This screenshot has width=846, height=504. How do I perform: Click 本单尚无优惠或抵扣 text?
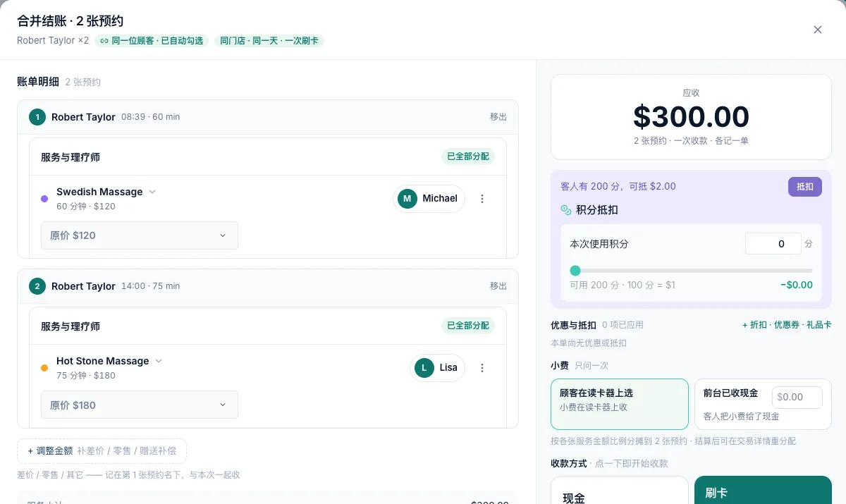coord(589,343)
